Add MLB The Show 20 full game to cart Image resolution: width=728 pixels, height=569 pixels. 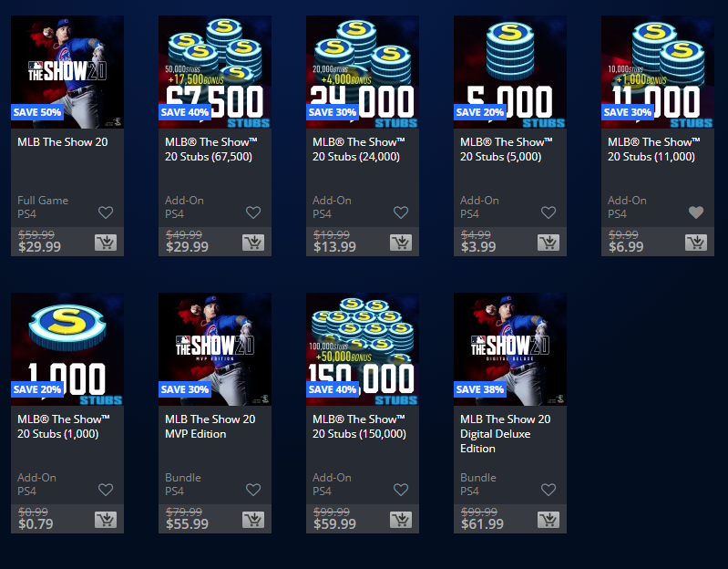pos(106,243)
